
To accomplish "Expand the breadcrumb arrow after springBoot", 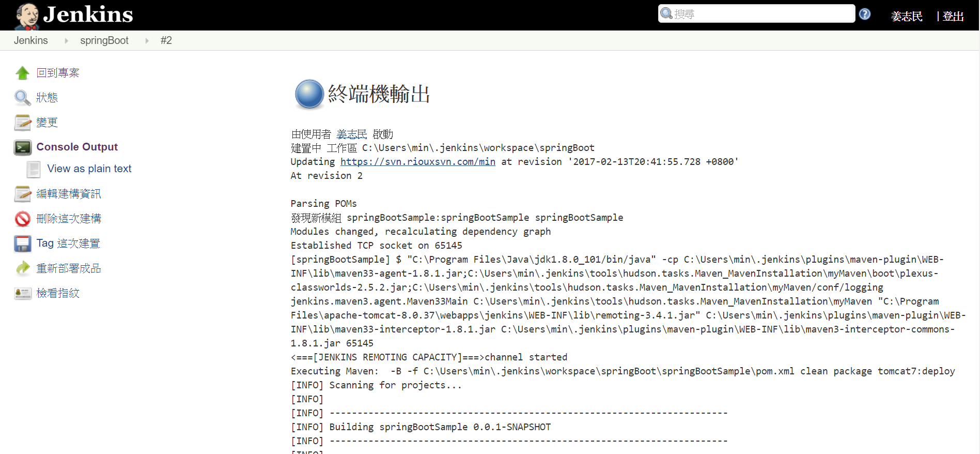I will 147,41.
